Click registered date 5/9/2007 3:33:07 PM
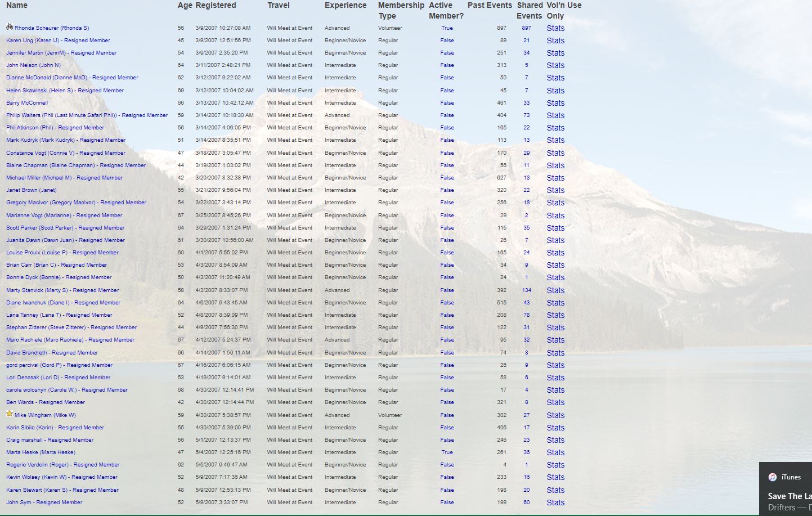The image size is (812, 516). click(221, 502)
